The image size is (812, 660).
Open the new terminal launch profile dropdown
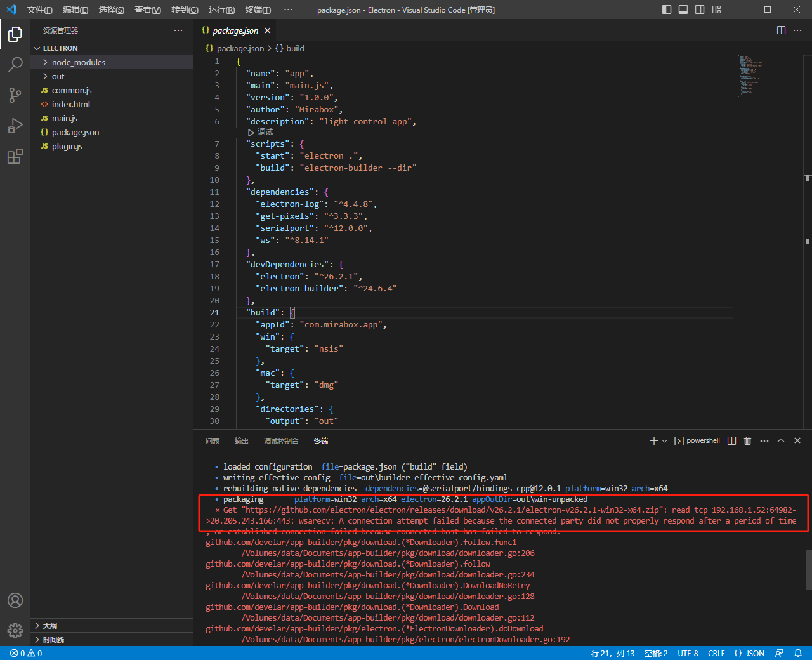pyautogui.click(x=664, y=441)
